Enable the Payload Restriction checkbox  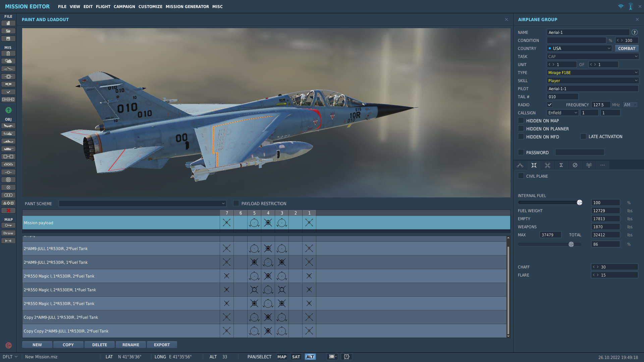(236, 203)
